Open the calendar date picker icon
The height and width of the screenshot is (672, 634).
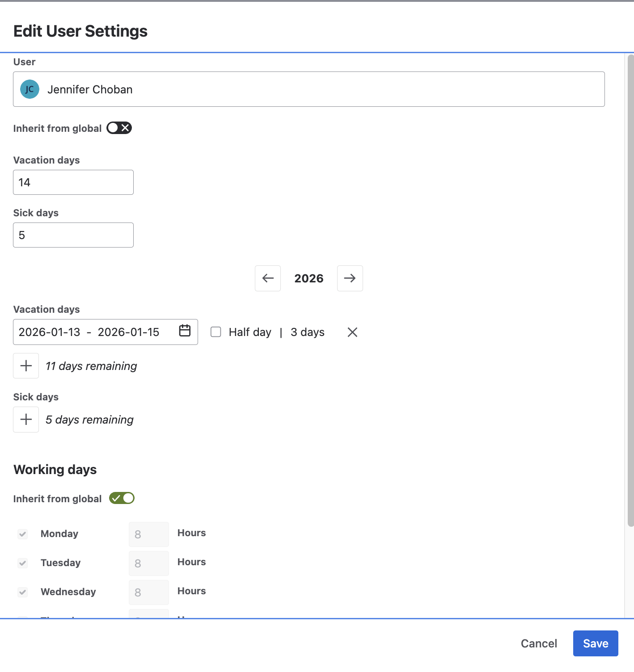click(185, 331)
